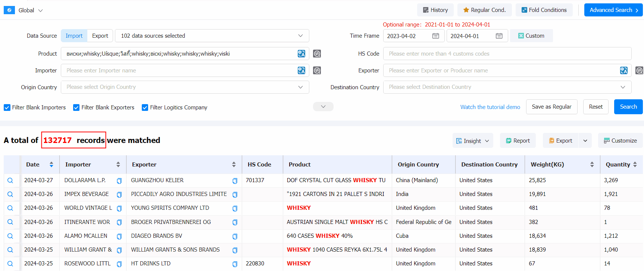The height and width of the screenshot is (271, 644).
Task: Click magnifier icon for DOLLARAMA L.P. row
Action: click(10, 180)
